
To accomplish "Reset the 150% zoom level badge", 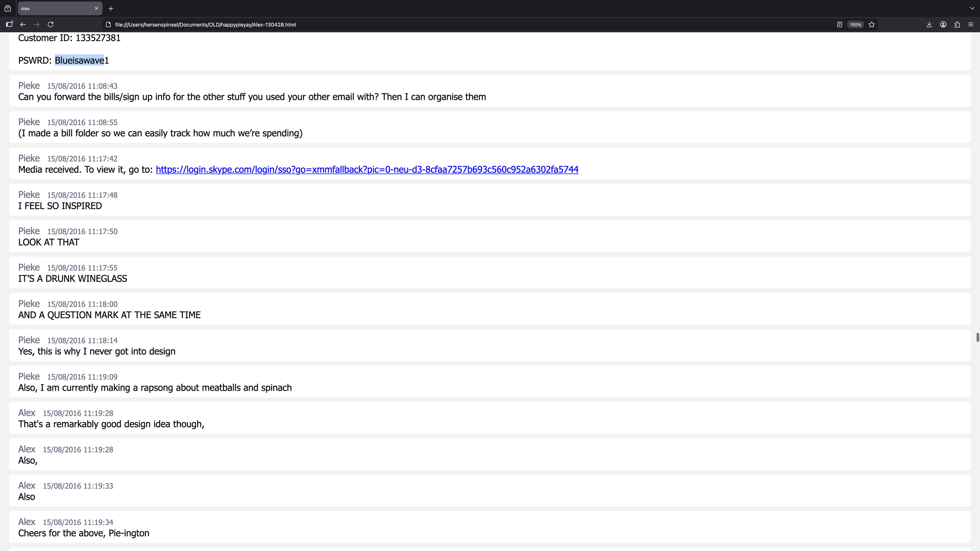I will (855, 24).
